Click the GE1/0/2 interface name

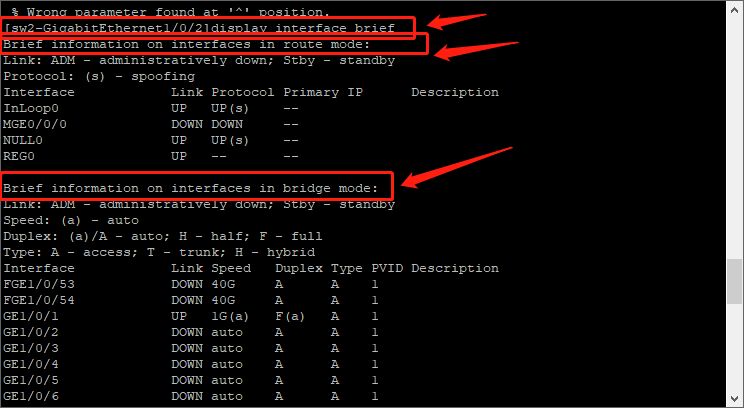[31, 332]
